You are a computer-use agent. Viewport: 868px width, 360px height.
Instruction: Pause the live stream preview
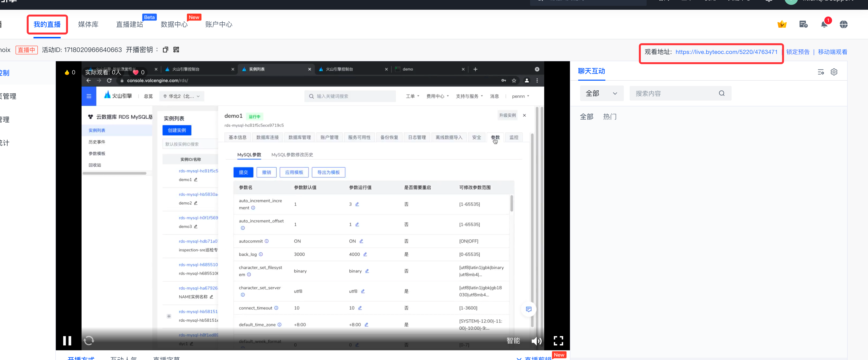(x=67, y=341)
